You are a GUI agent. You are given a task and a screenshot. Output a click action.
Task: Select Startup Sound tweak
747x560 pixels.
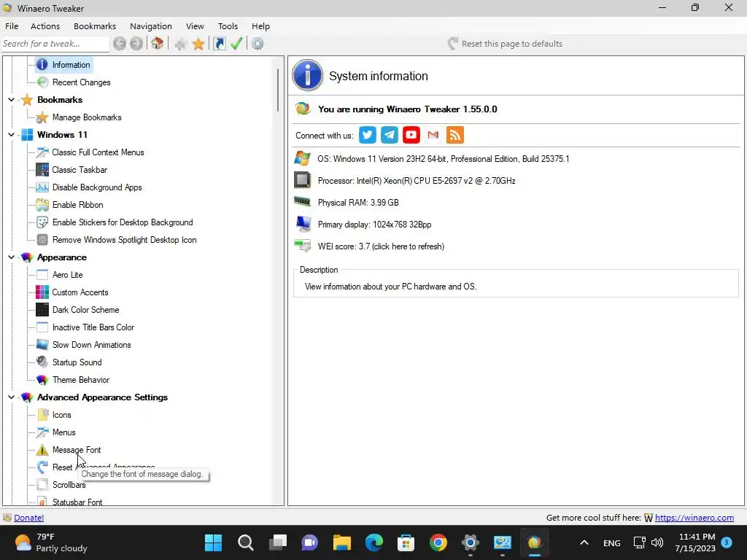click(77, 362)
